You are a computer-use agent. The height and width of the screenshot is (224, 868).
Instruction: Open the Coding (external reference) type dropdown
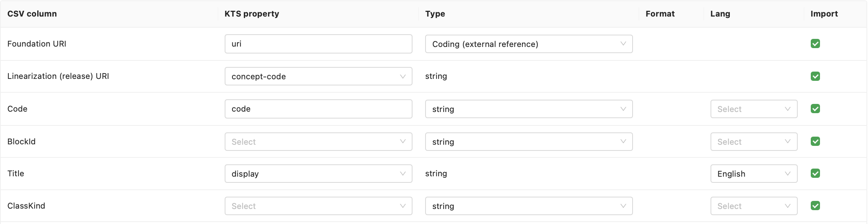(528, 44)
